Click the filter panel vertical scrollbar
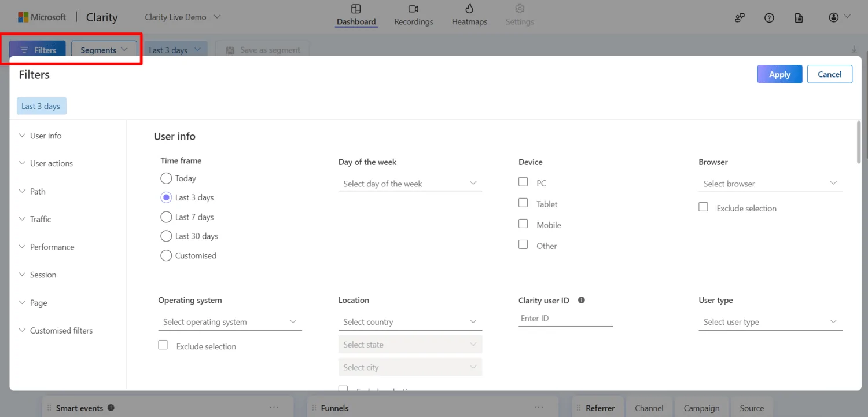The height and width of the screenshot is (417, 868). (858, 142)
